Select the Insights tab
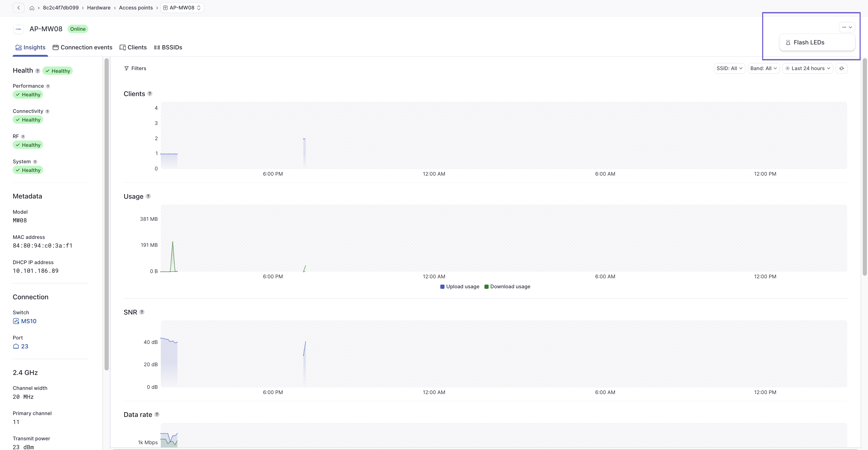868x450 pixels. click(30, 48)
